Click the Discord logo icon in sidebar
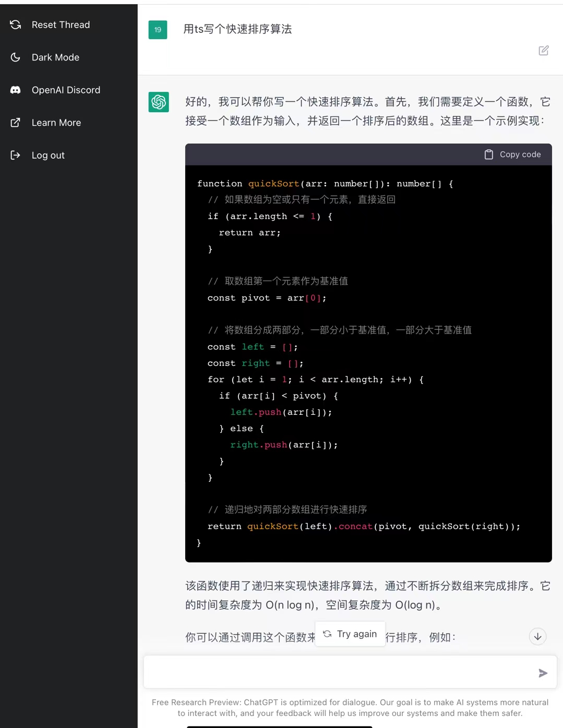This screenshot has width=563, height=728. tap(16, 90)
